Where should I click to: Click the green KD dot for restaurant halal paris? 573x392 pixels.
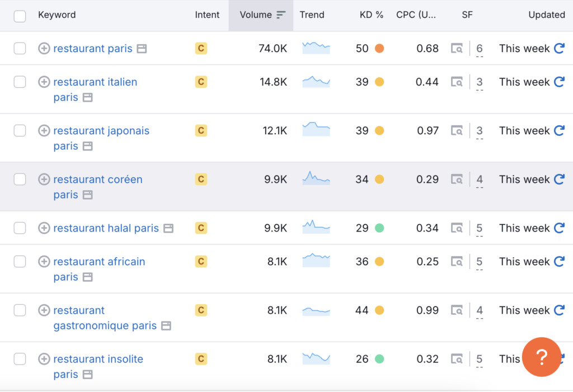[x=379, y=228]
